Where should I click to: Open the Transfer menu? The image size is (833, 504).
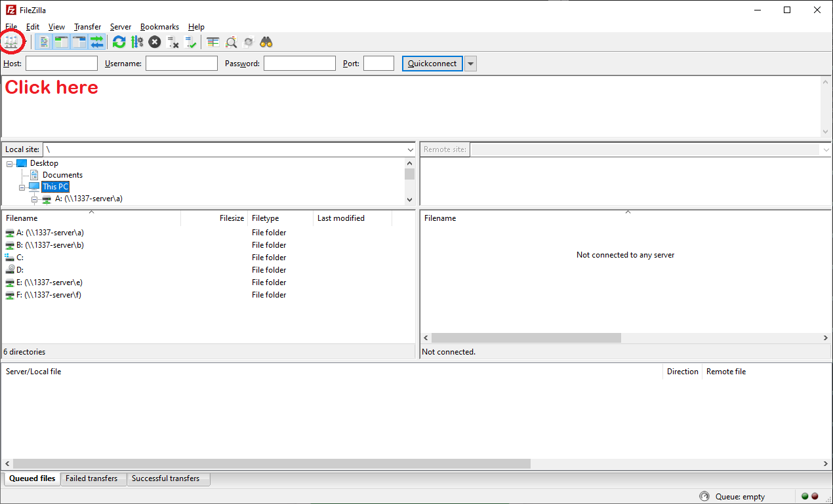pos(87,27)
